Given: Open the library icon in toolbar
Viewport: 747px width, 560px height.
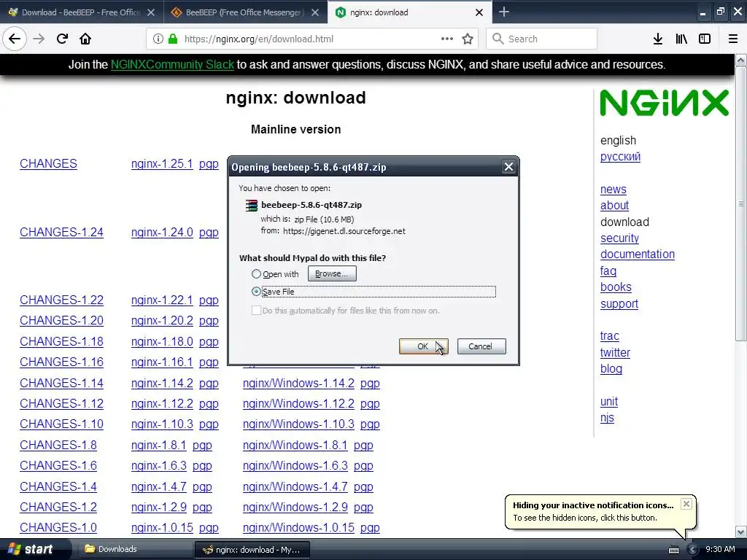Looking at the screenshot, I should point(681,39).
